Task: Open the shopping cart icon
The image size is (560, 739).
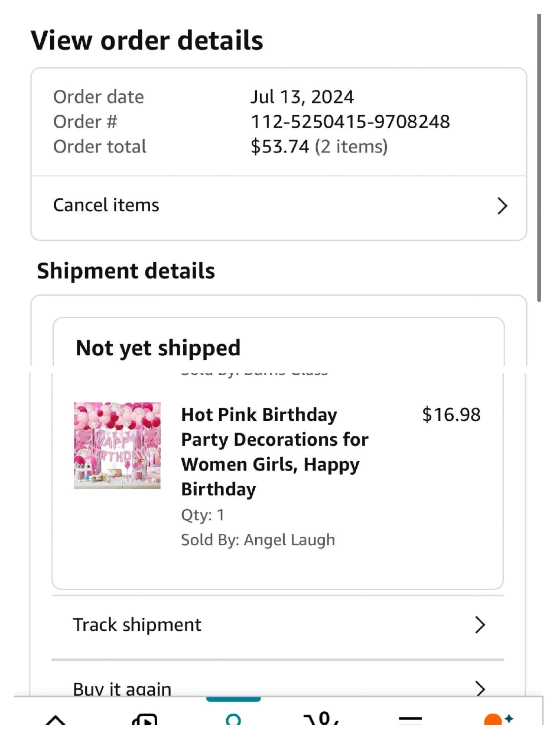Action: (321, 718)
